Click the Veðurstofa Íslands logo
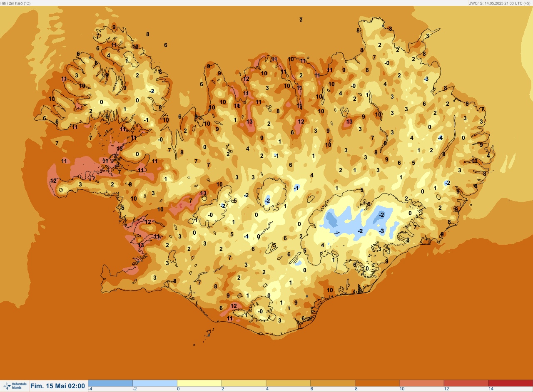 click(x=15, y=386)
